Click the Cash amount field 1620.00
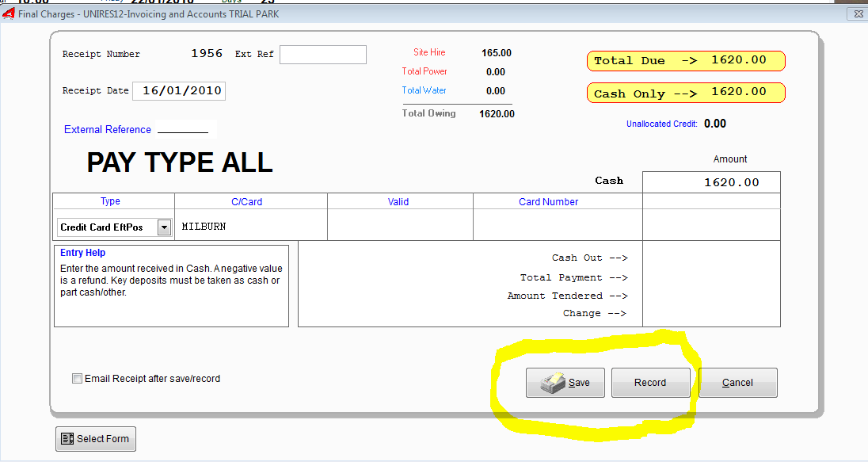This screenshot has width=868, height=462. tap(711, 182)
